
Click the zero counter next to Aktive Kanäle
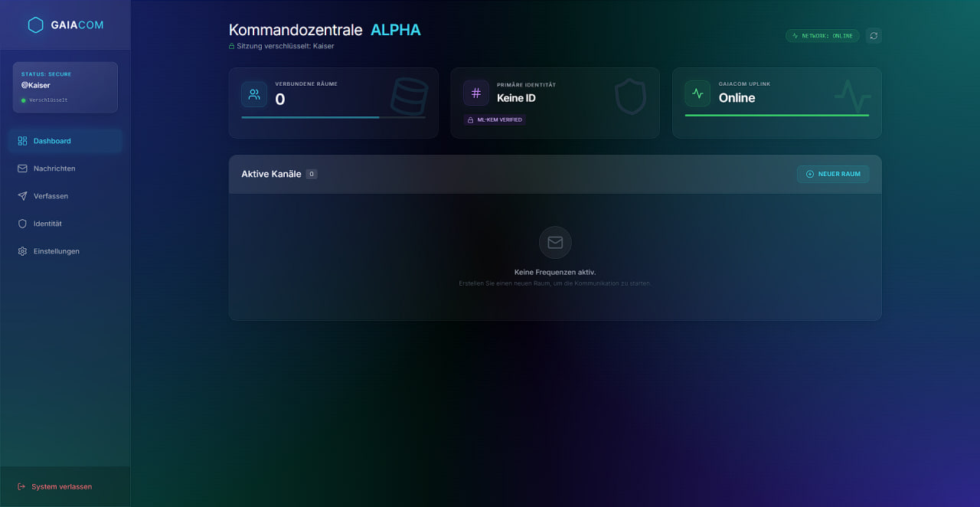(311, 174)
